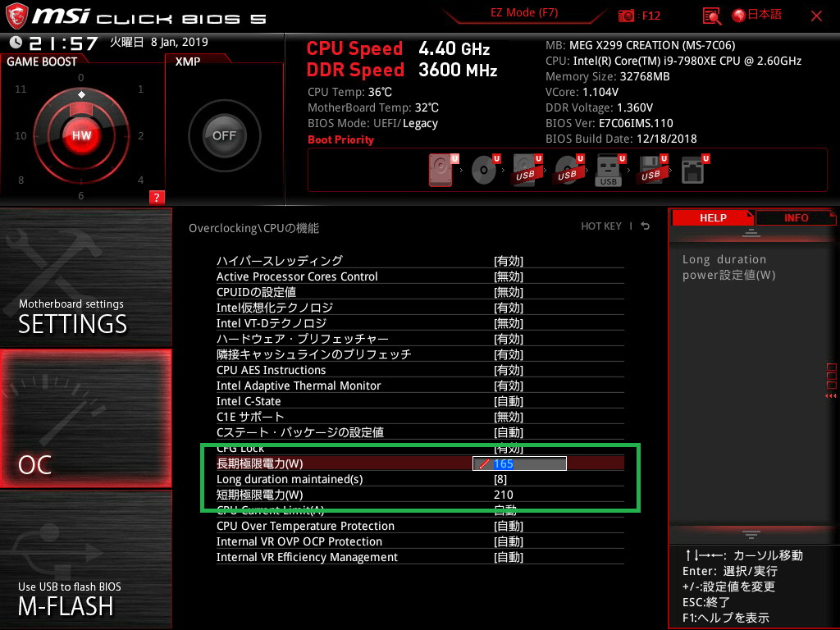Open the OC overclocking section
This screenshot has height=630, width=840.
click(85, 418)
